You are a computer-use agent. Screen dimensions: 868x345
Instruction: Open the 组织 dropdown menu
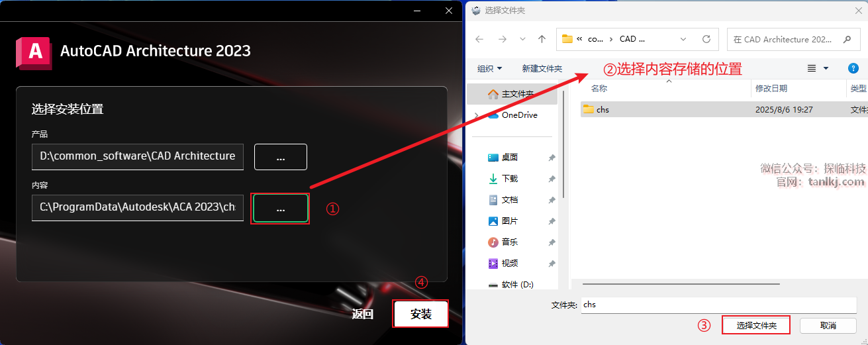coord(489,68)
